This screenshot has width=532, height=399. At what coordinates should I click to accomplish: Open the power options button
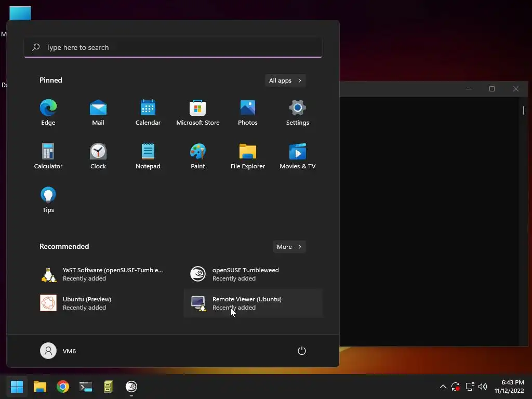(x=302, y=351)
